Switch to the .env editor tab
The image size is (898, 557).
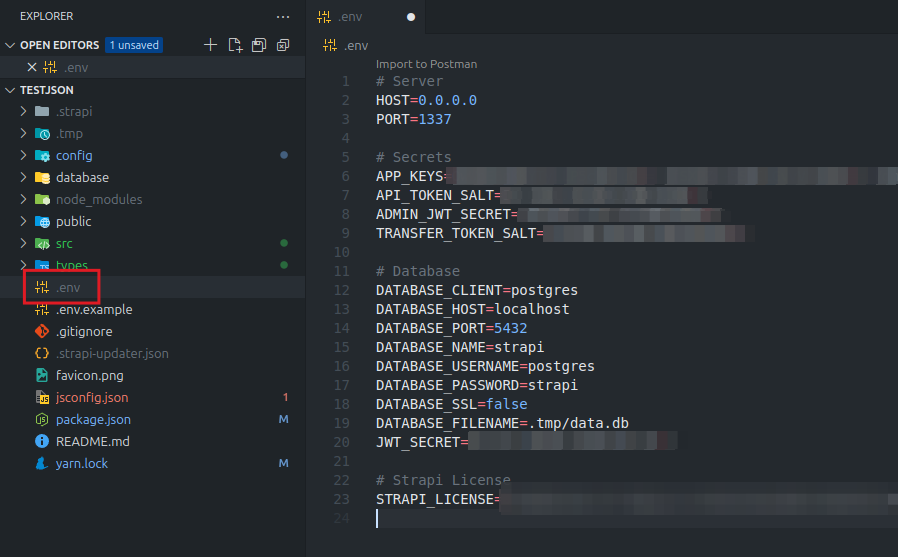[x=349, y=17]
